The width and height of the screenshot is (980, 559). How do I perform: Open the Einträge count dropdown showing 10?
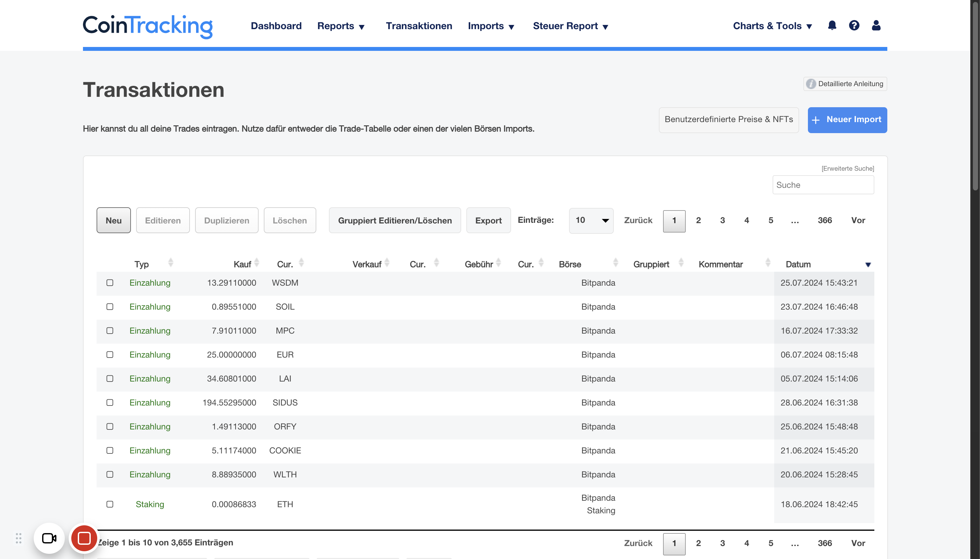pos(591,220)
